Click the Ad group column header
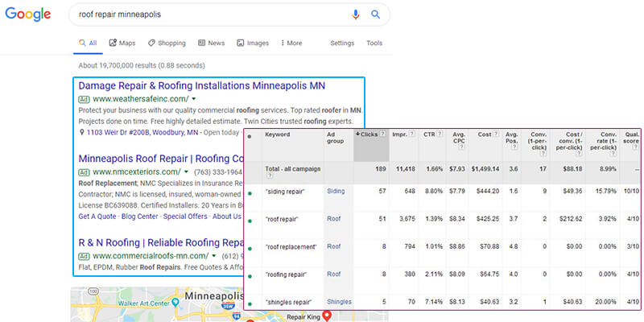 [x=335, y=137]
